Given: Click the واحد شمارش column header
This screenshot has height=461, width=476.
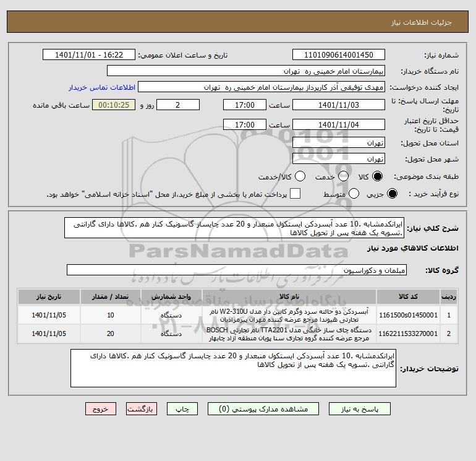Looking at the screenshot, I should (171, 296).
